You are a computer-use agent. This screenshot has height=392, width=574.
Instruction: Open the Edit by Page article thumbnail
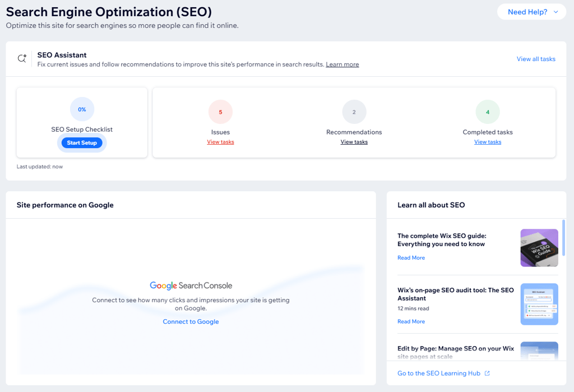tap(539, 351)
